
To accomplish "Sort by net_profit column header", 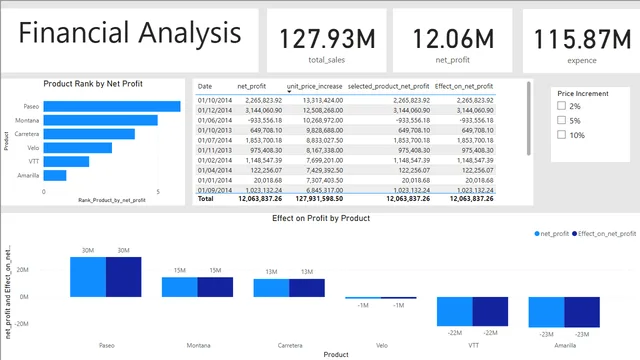I will pyautogui.click(x=251, y=86).
